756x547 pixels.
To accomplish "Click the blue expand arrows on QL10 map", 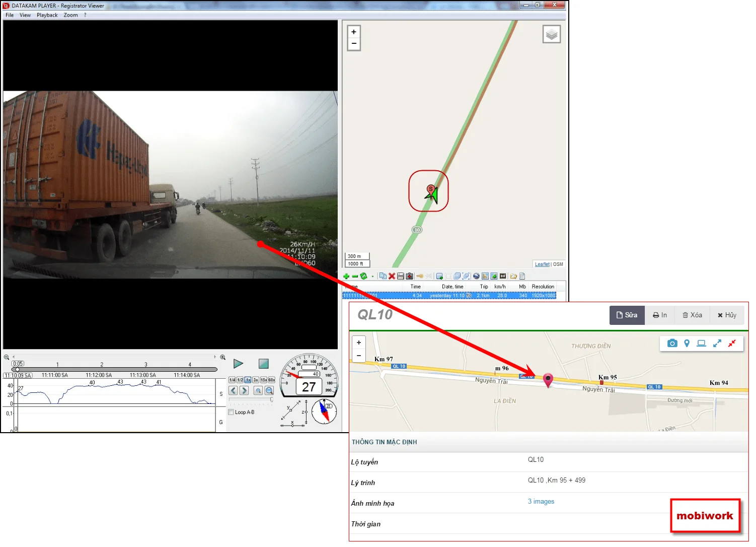I will 717,343.
